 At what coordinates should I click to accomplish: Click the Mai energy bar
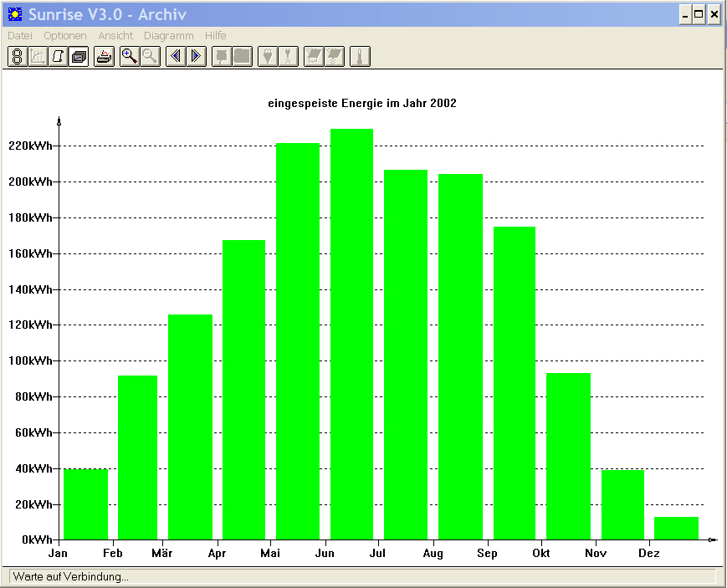click(x=298, y=341)
